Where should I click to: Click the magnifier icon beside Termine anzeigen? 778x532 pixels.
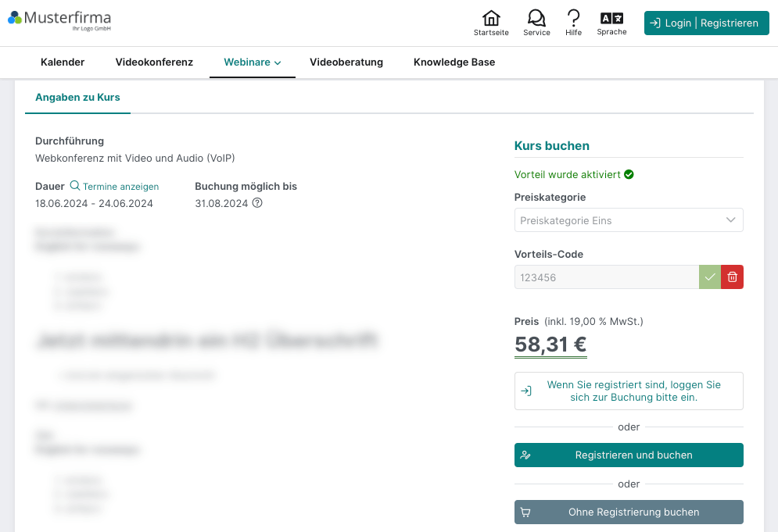tap(75, 187)
